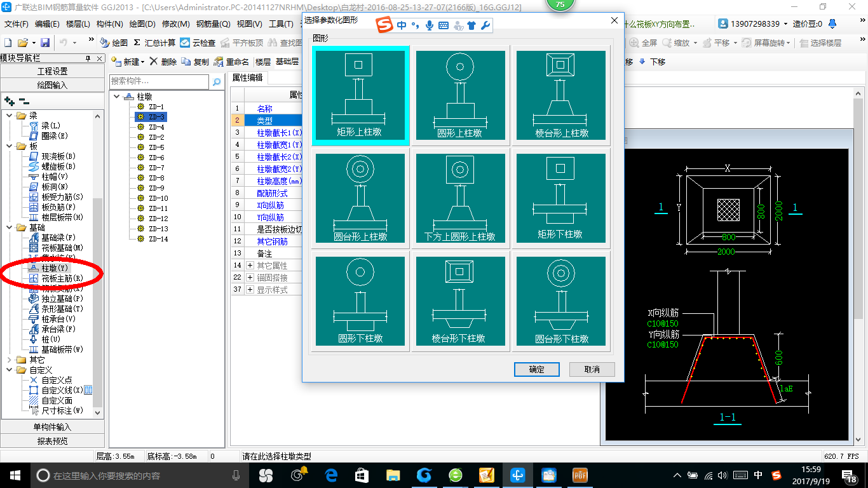
Task: Open the 构件(N) menu
Action: point(110,24)
